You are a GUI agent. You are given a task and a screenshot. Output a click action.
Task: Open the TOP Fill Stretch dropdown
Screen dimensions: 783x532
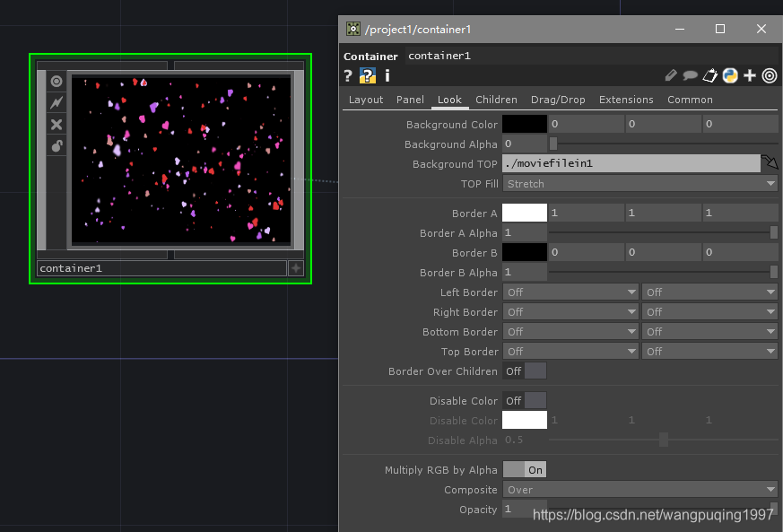(639, 184)
